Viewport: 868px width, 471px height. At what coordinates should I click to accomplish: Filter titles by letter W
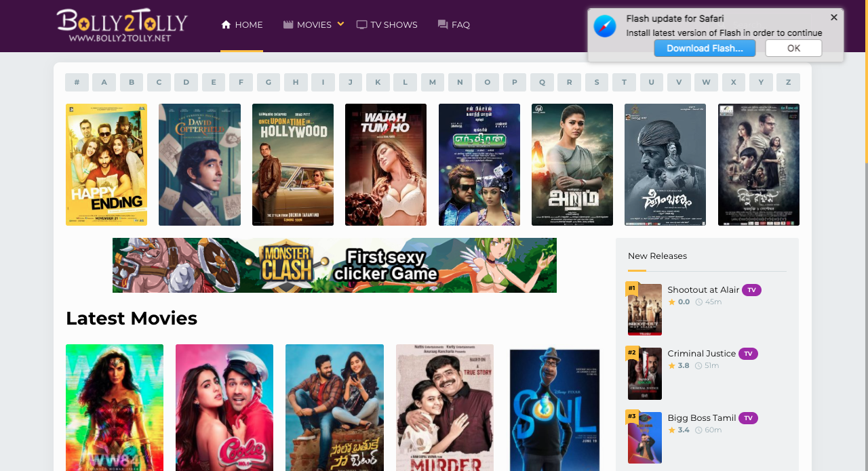point(706,82)
